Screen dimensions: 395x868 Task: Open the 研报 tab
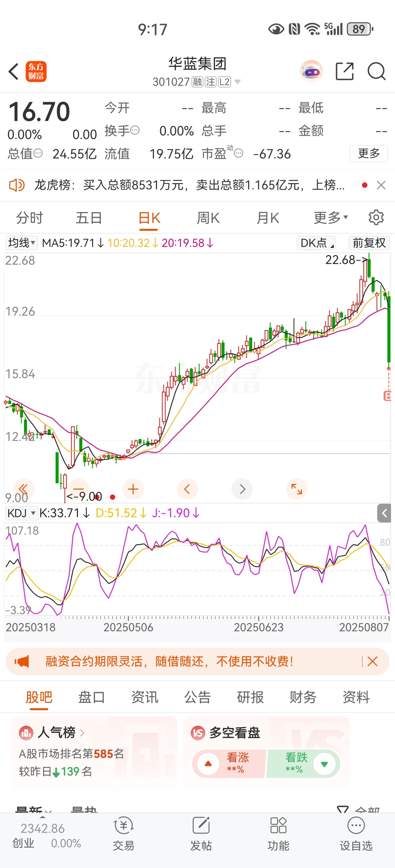(x=250, y=697)
